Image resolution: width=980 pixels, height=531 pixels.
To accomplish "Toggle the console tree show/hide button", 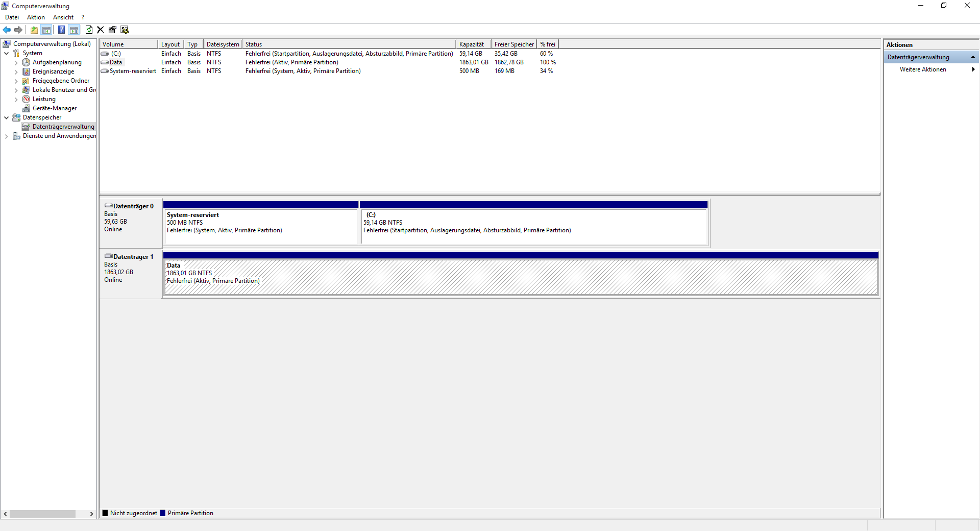I will click(x=46, y=30).
